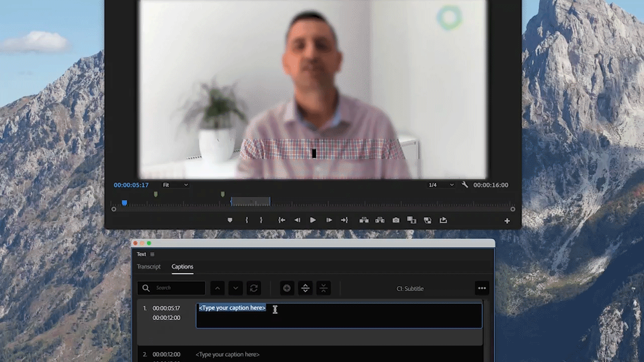Click the highlighted in-out range on the ruler
This screenshot has height=362, width=644.
[251, 202]
